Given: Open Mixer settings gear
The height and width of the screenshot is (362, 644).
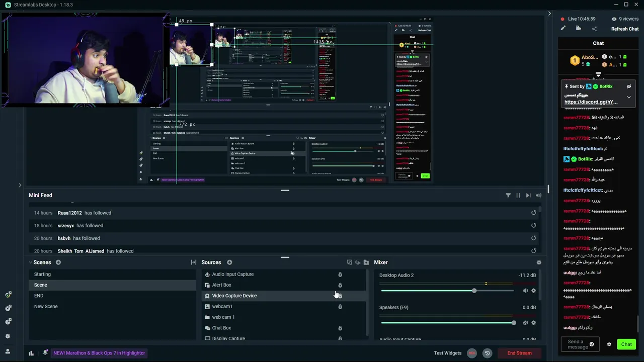Looking at the screenshot, I should click(x=539, y=262).
